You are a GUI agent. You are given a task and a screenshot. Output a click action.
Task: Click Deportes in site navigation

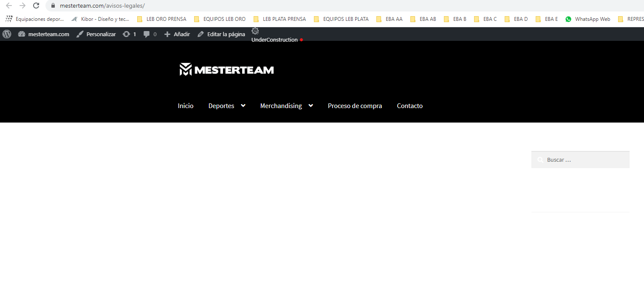(x=221, y=106)
